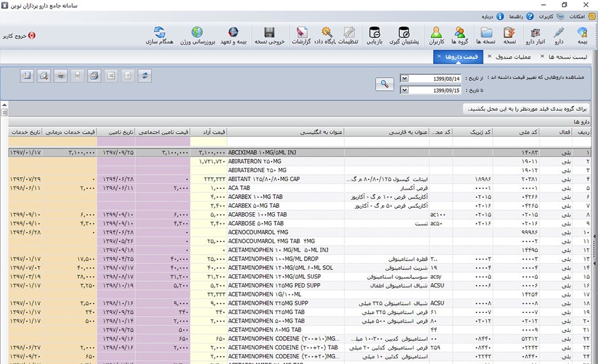The image size is (598, 364).
Task: Run همگام سازی (Synchronization)
Action: coord(159,35)
